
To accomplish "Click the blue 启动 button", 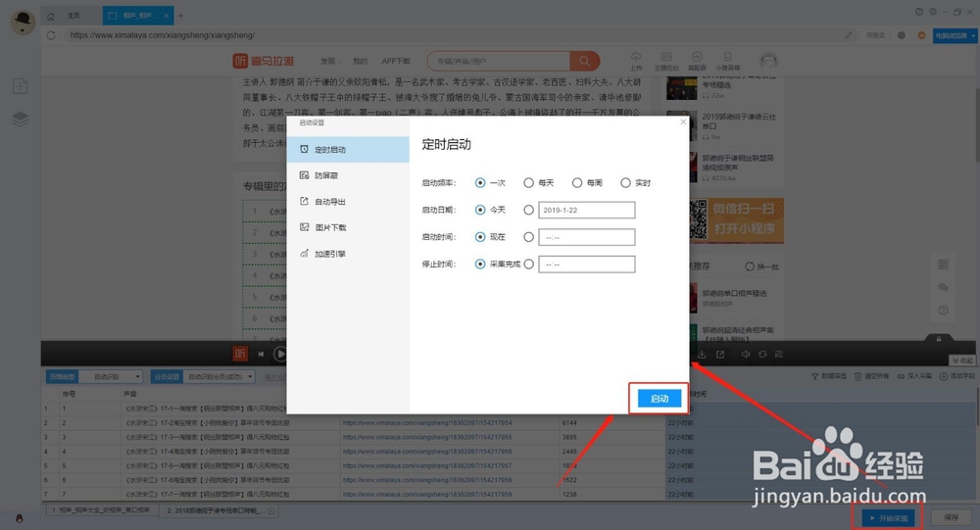I will coord(660,398).
